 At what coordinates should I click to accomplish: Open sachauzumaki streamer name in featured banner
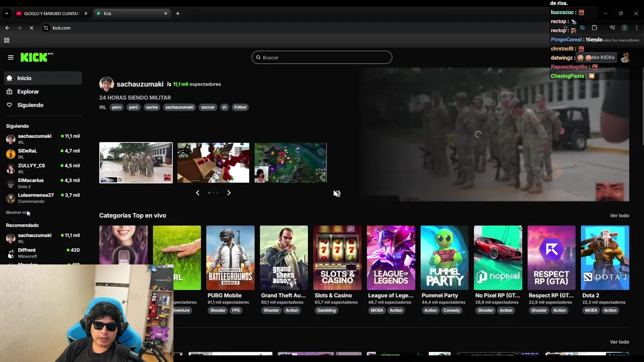(x=140, y=84)
